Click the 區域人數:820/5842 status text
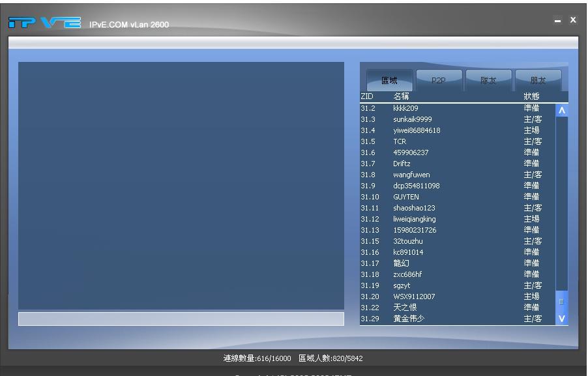 tap(331, 358)
